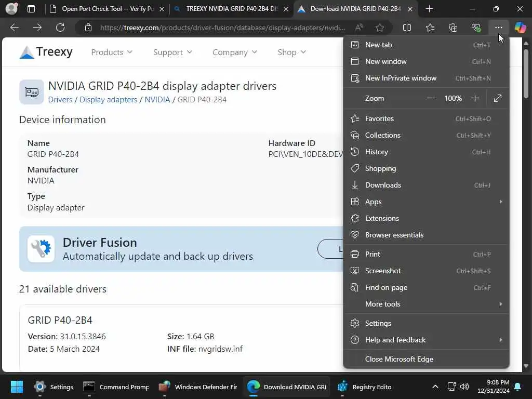
Task: Choose Find on page
Action: [426, 287]
